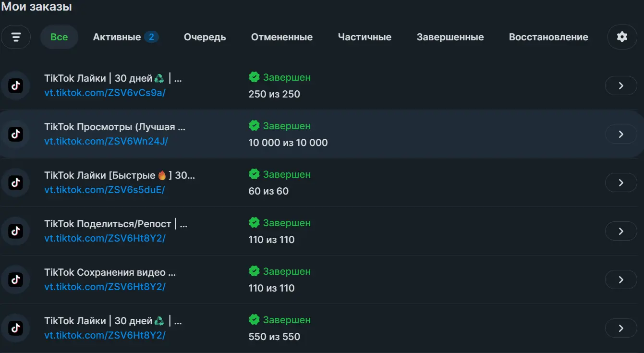This screenshot has height=353, width=644.
Task: Click the 550 из 550 count
Action: 274,337
